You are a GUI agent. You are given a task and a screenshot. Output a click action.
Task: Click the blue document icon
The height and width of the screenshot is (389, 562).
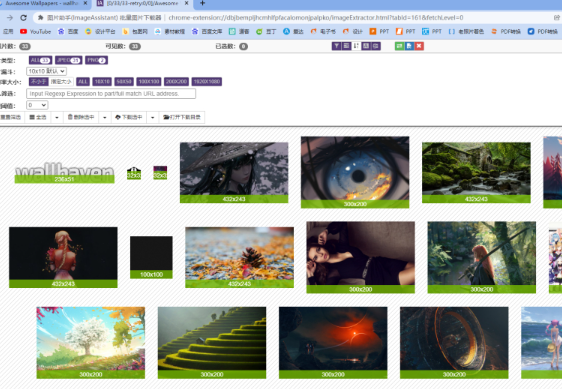(409, 46)
